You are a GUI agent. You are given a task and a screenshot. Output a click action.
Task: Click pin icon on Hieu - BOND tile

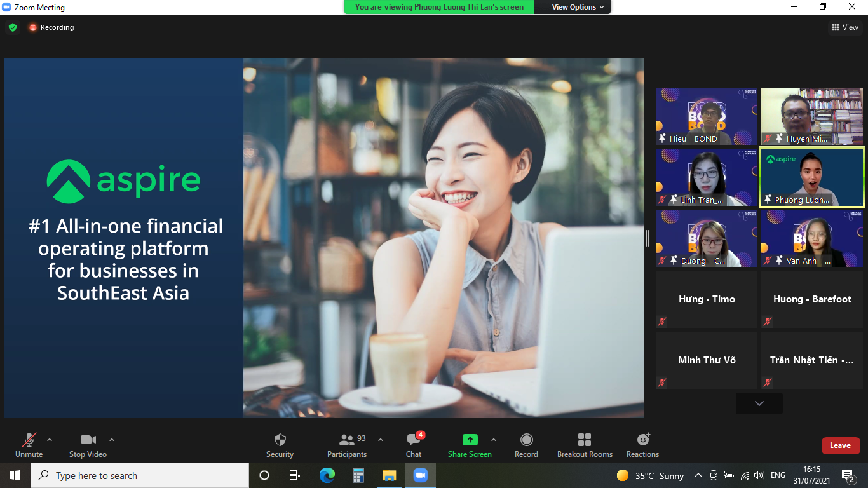663,138
